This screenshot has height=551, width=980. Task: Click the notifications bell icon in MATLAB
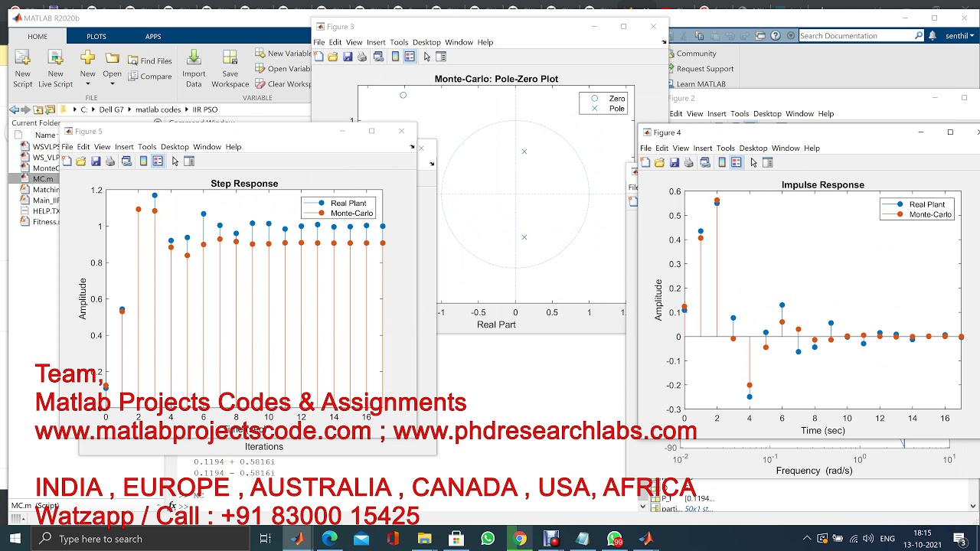933,36
